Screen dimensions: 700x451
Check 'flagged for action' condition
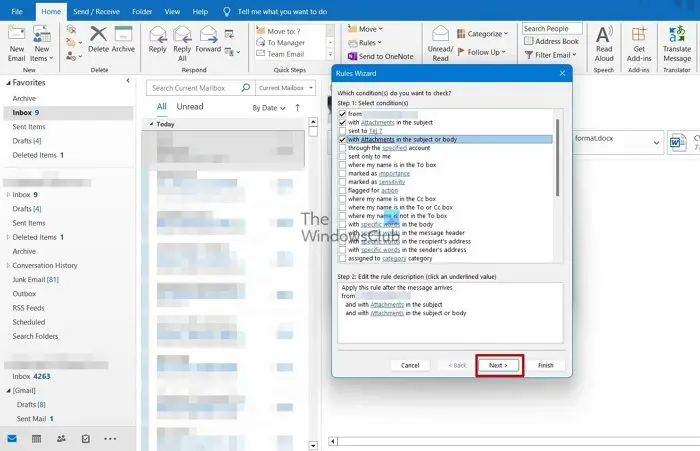[342, 190]
